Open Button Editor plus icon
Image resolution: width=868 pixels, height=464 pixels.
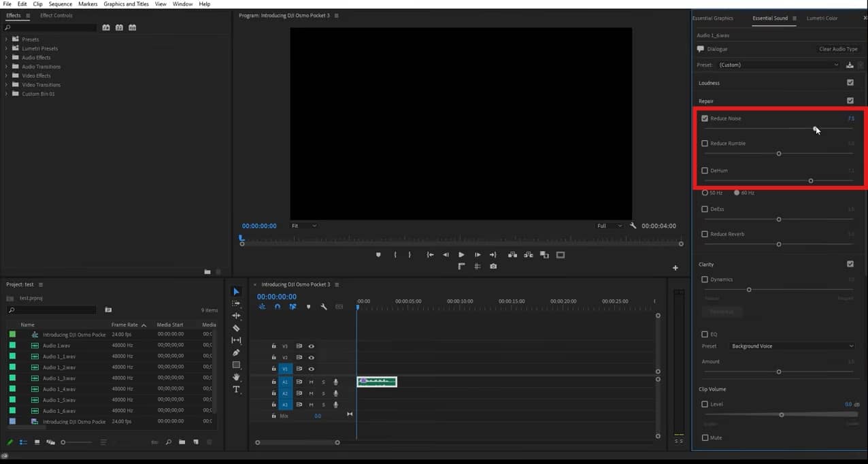click(x=675, y=268)
